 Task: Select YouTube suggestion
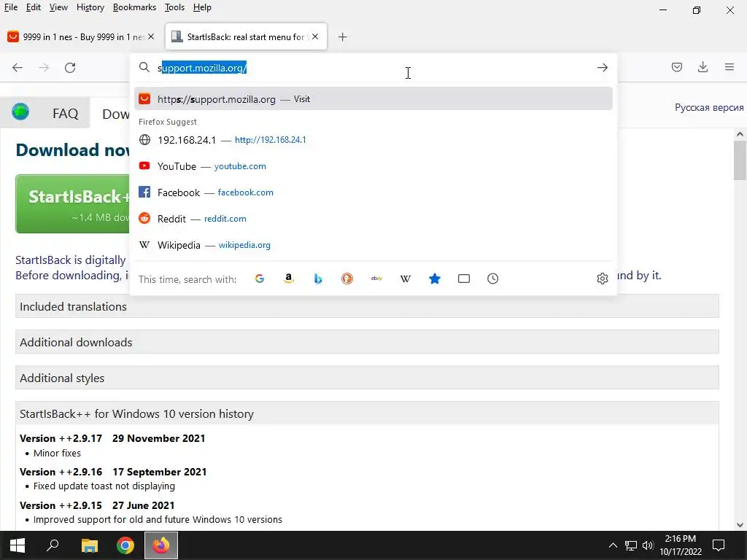tap(373, 166)
